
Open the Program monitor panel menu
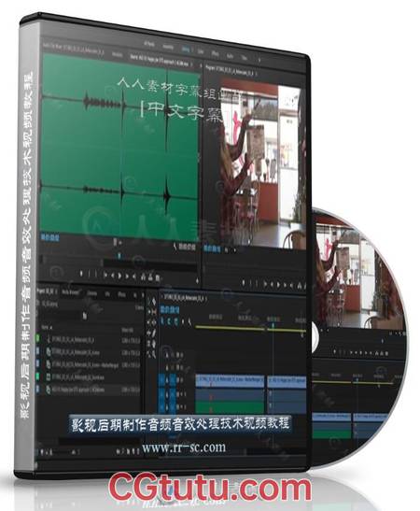257,74
